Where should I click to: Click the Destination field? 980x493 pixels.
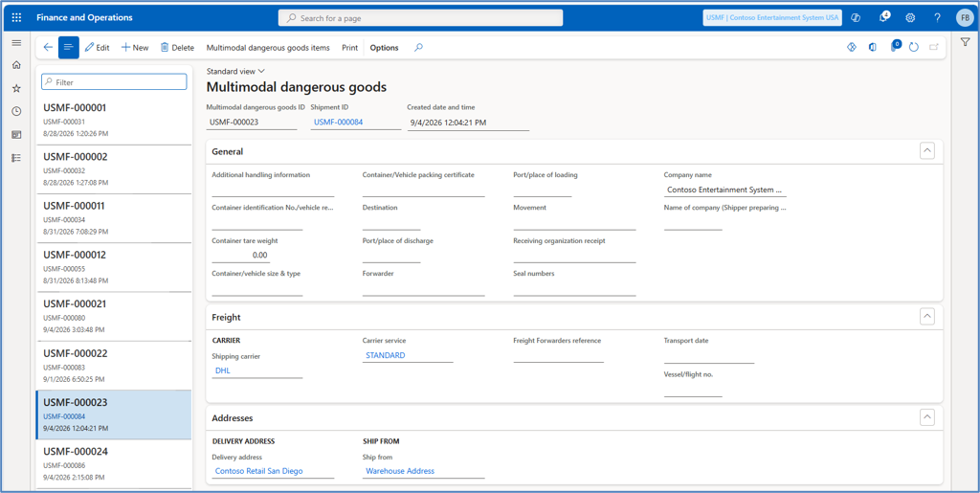(391, 222)
